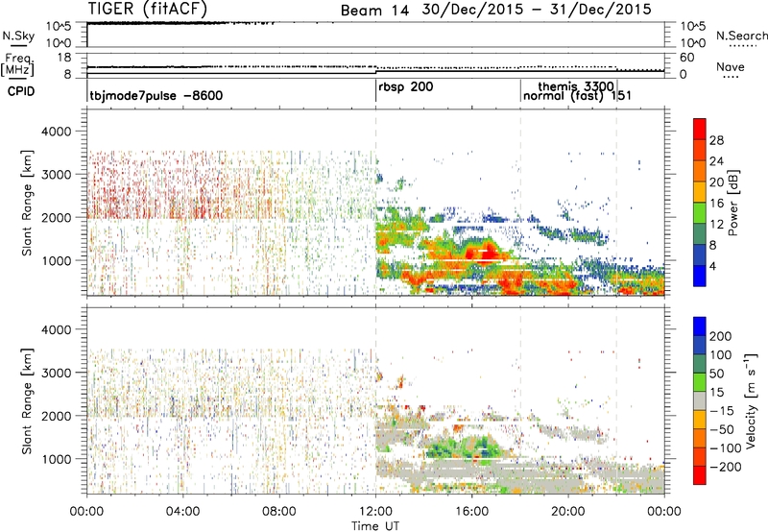Click the 'rbsp 200' CPID entry

point(406,87)
